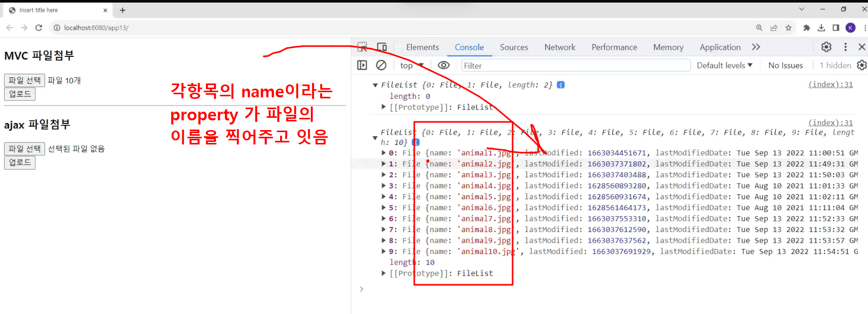Click '1 hidden' messages label

tap(835, 65)
